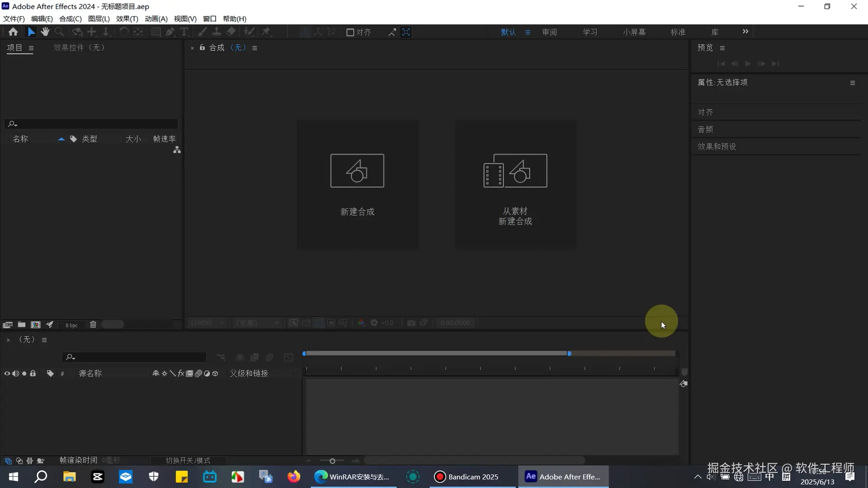
Task: Select the Eraser tool
Action: [x=231, y=32]
